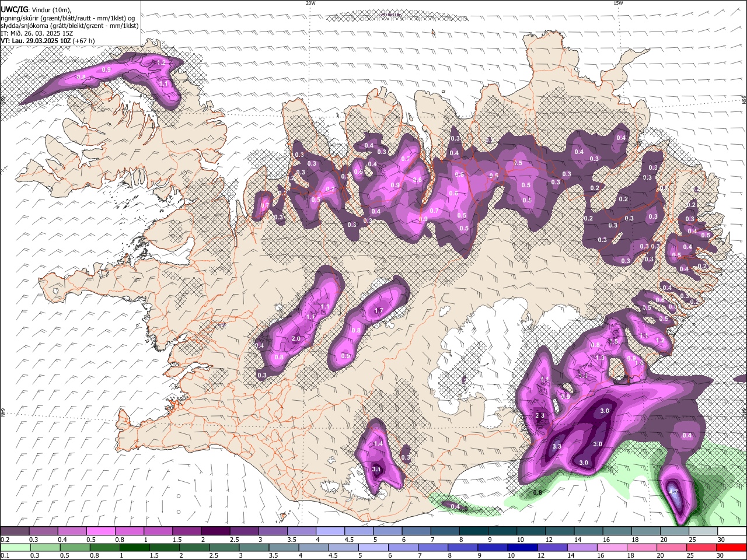Screen dimensions: 747x560
Task: Click the 'IT: Mið. 26. 03. 2025 15Z' line
Action: pos(37,33)
